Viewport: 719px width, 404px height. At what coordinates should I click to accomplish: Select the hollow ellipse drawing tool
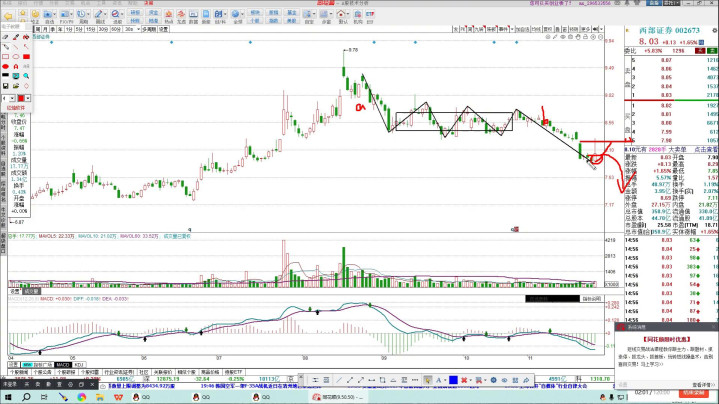[x=16, y=57]
